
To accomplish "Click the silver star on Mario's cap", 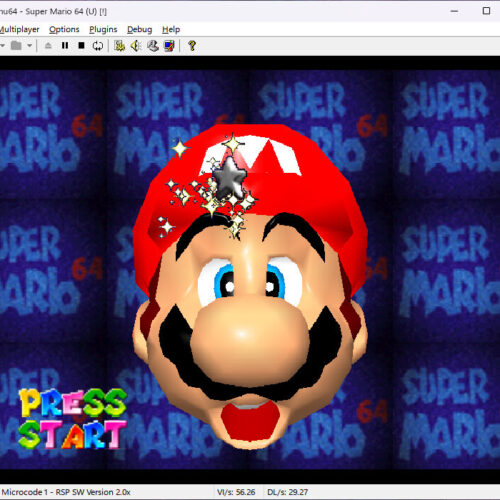I will click(x=229, y=177).
